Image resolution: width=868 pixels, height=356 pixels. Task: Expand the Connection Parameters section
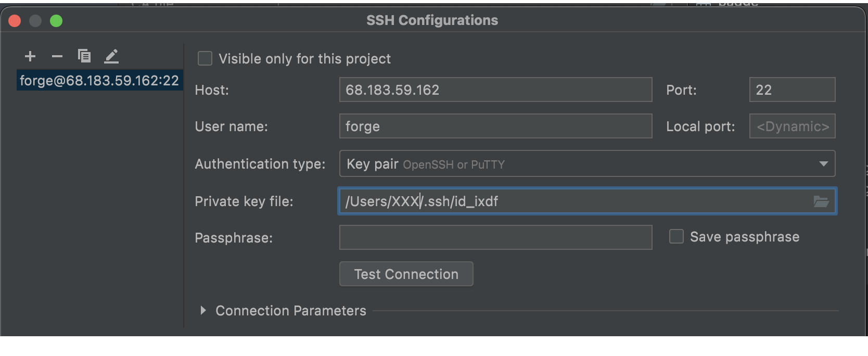click(203, 311)
